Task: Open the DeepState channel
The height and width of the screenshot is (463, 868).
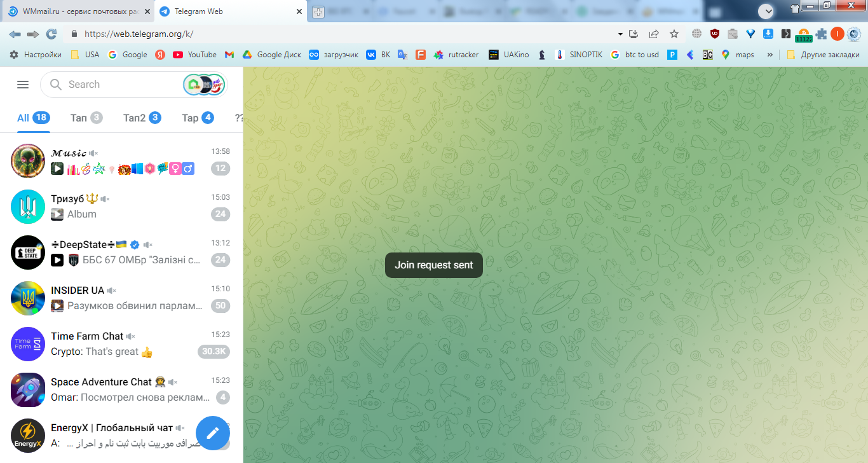Action: point(121,252)
